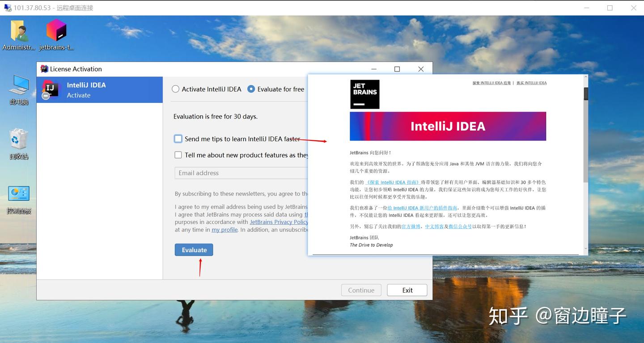The height and width of the screenshot is (343, 644).
Task: Open the JetBrains Privacy Policy link
Action: [278, 221]
